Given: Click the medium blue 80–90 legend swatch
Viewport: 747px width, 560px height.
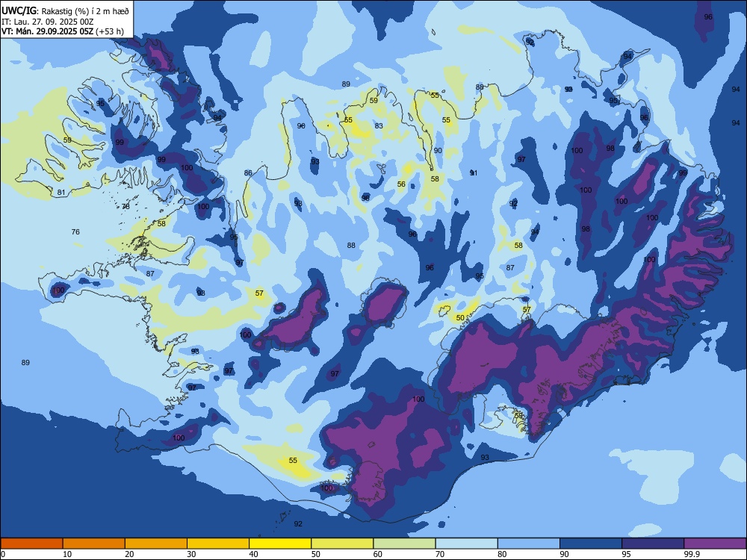Looking at the screenshot, I should [529, 544].
